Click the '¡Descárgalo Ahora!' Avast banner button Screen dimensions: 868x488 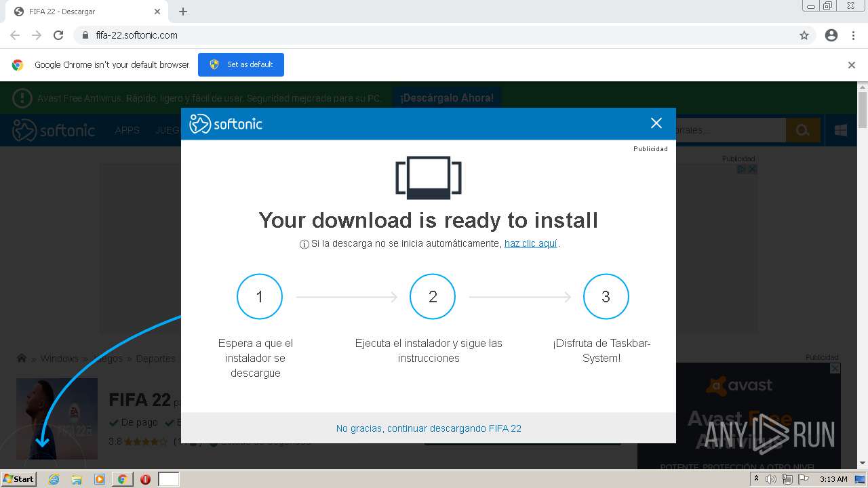(x=447, y=98)
